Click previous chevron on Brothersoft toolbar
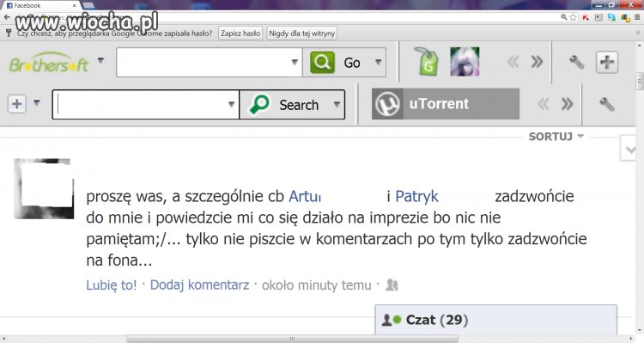 click(513, 62)
